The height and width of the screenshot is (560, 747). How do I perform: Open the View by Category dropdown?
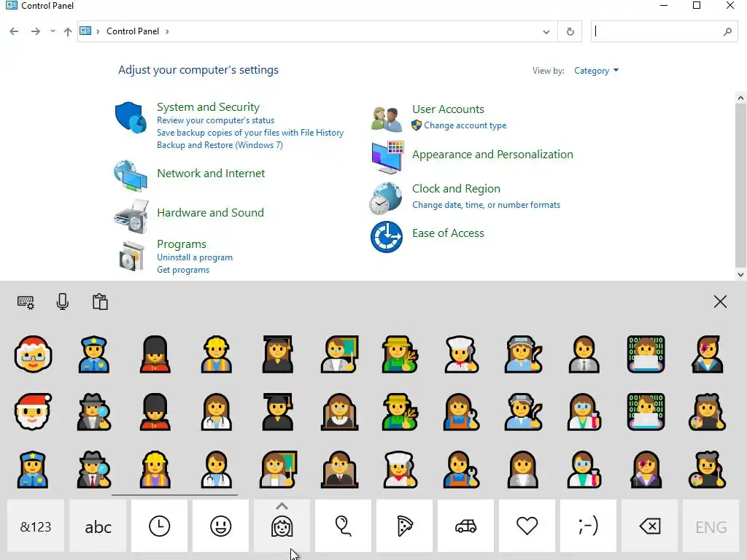pyautogui.click(x=596, y=71)
